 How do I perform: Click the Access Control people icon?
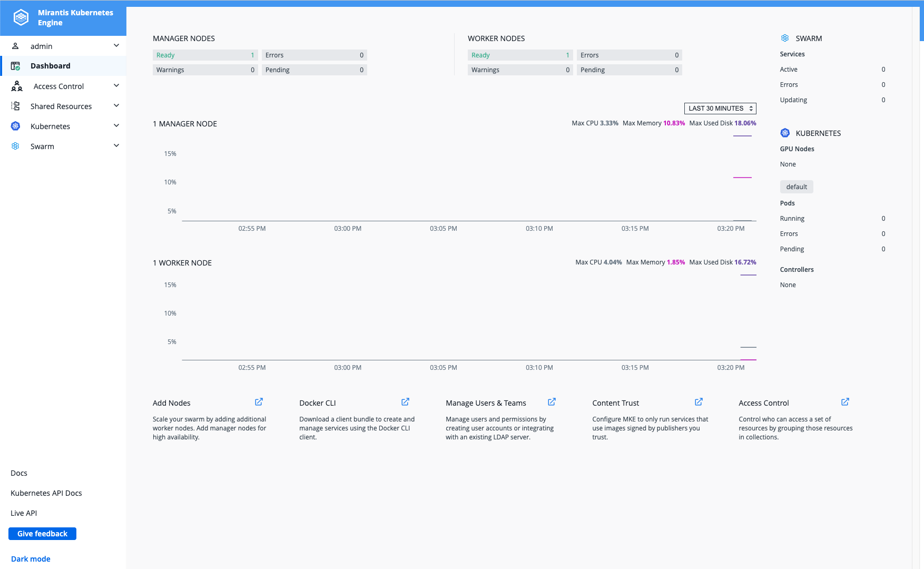[17, 86]
